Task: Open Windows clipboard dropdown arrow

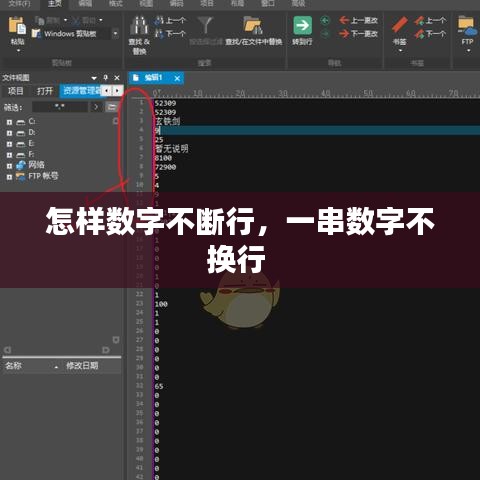Action: 115,34
